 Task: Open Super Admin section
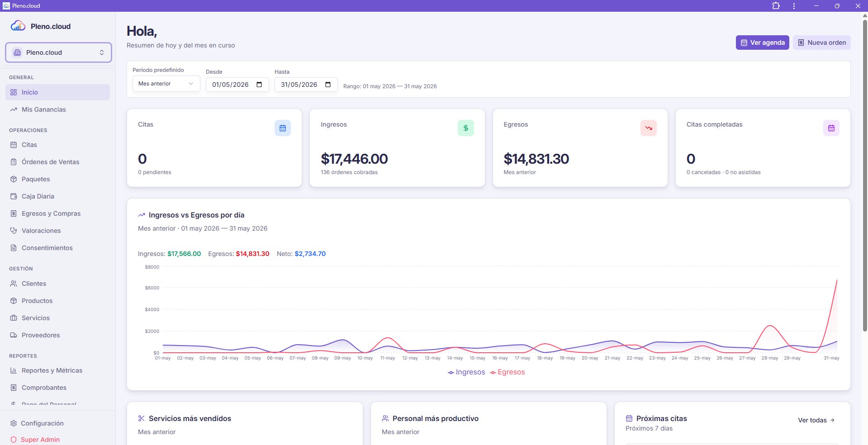[x=57, y=440]
